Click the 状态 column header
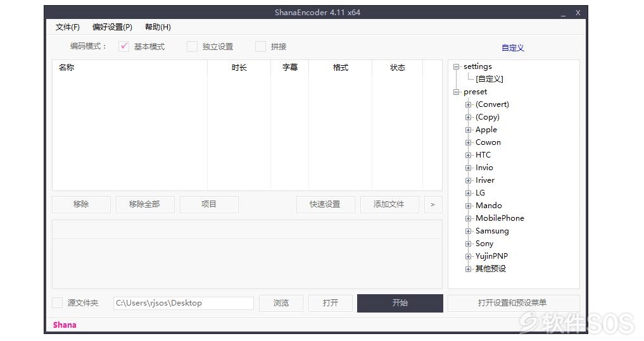Viewport: 644px width, 341px height. point(398,67)
